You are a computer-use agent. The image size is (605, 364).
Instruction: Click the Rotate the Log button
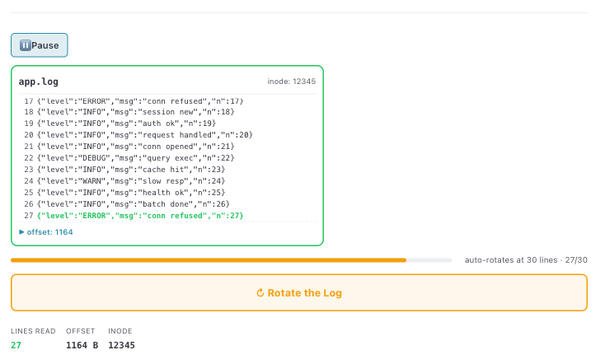click(x=298, y=292)
